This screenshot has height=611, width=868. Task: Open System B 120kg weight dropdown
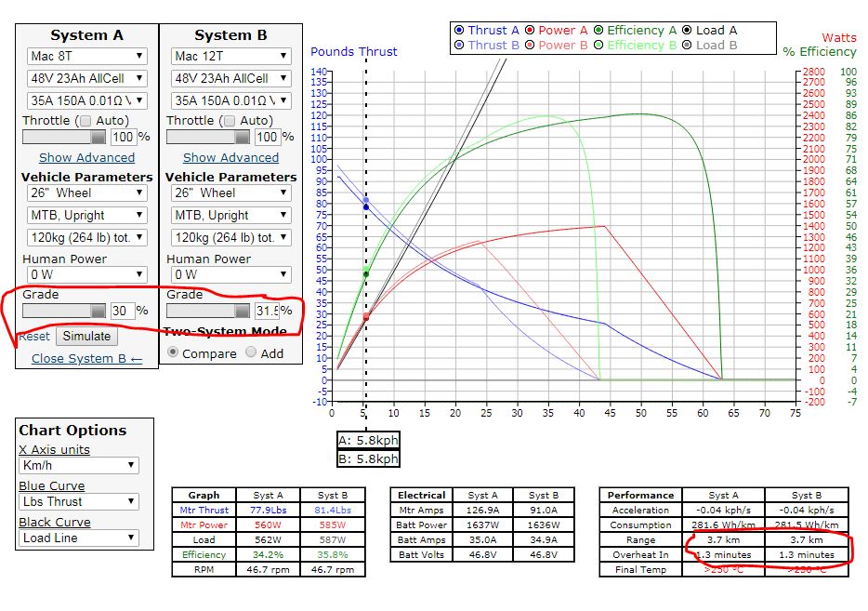pyautogui.click(x=230, y=237)
